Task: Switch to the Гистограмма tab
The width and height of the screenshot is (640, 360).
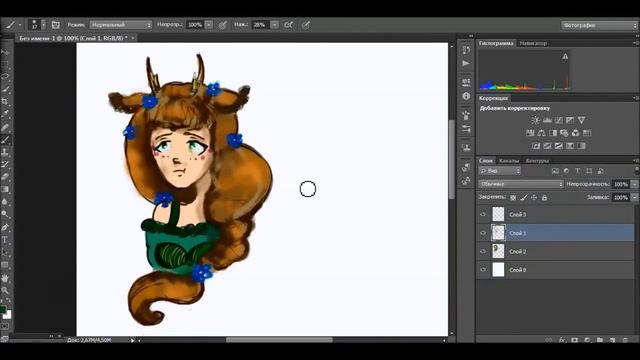Action: click(496, 43)
